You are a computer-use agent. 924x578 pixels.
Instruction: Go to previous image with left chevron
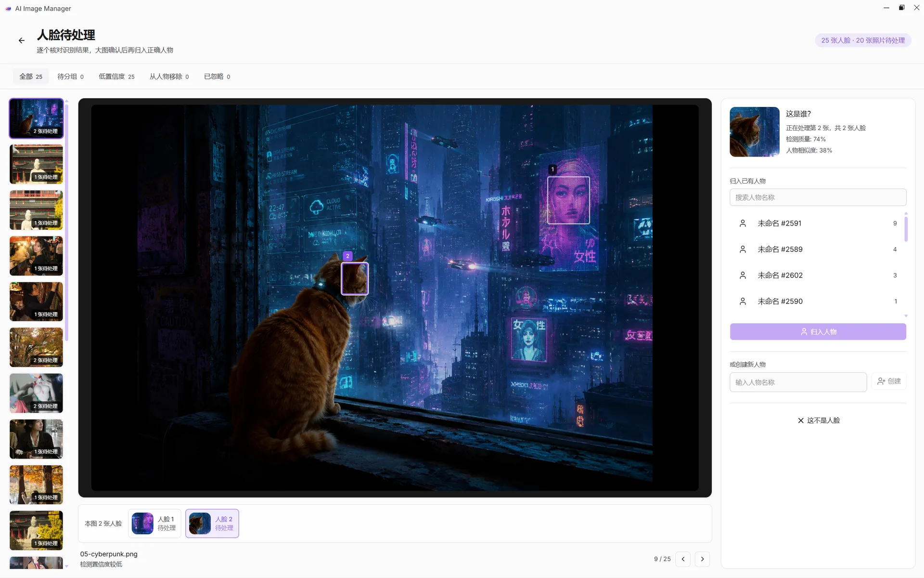click(x=683, y=559)
